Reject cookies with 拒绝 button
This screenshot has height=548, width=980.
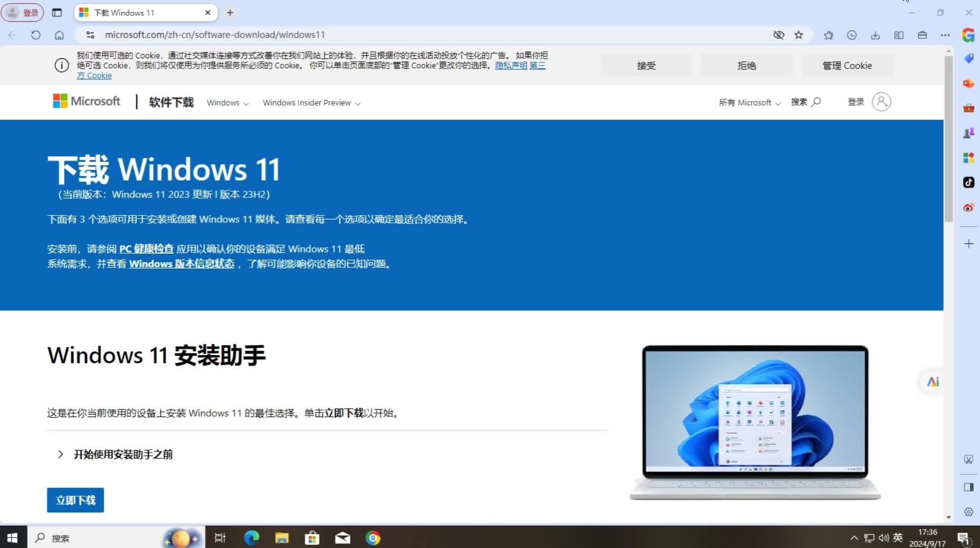coord(747,65)
